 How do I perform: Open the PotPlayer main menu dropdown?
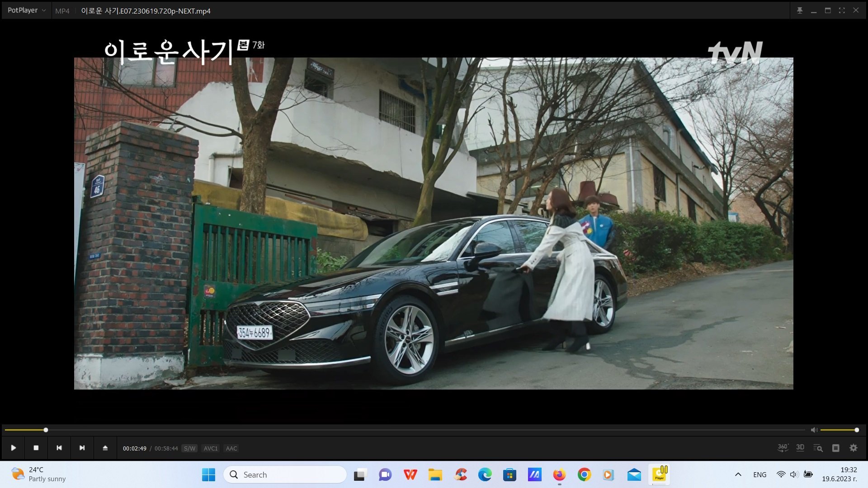point(26,10)
